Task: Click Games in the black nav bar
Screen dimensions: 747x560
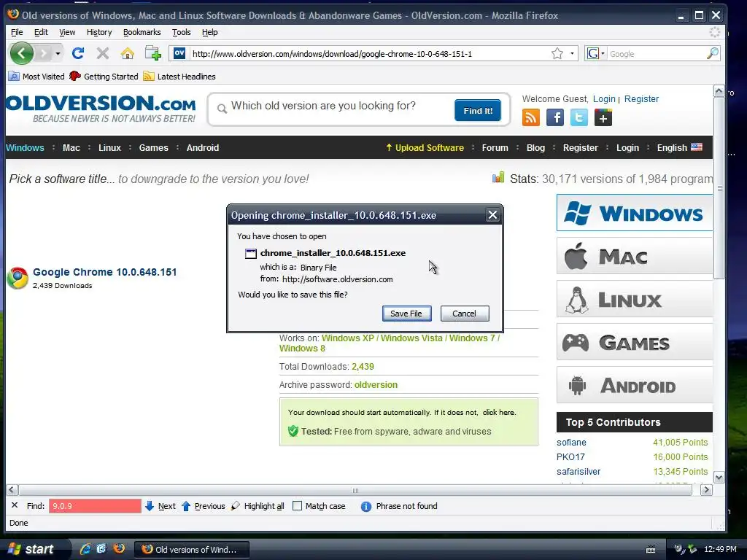Action: 153,147
